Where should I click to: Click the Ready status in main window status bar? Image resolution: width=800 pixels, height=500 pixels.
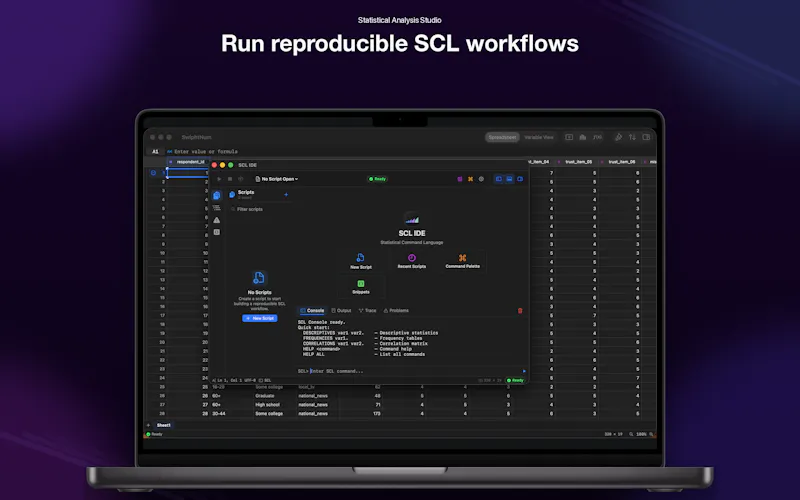[154, 434]
